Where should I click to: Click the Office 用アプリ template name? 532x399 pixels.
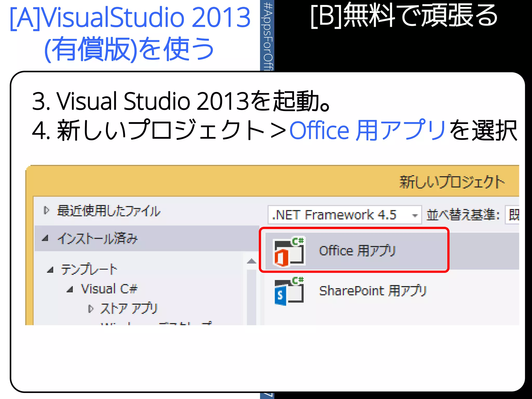[357, 251]
